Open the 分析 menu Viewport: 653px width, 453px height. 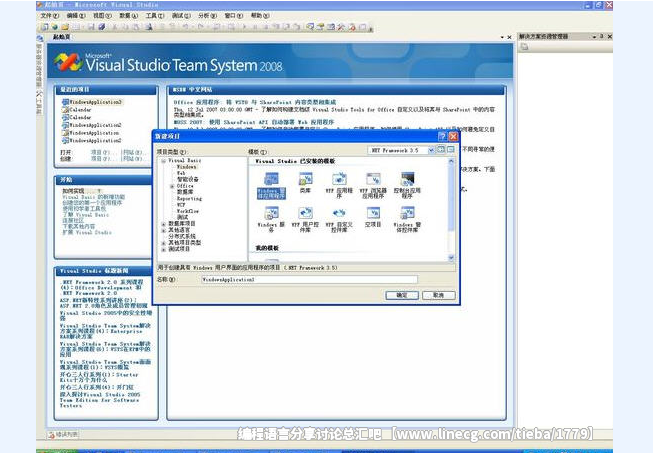pyautogui.click(x=207, y=15)
